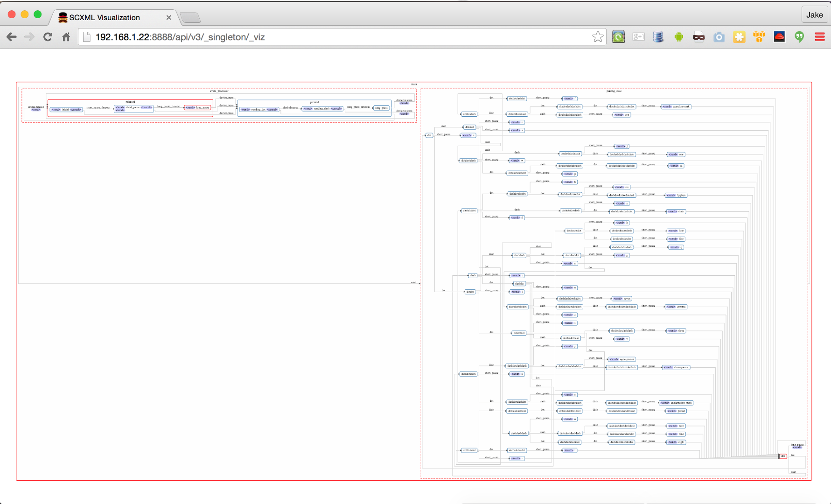Select the hyphen send node
The image size is (831, 504).
click(x=676, y=195)
